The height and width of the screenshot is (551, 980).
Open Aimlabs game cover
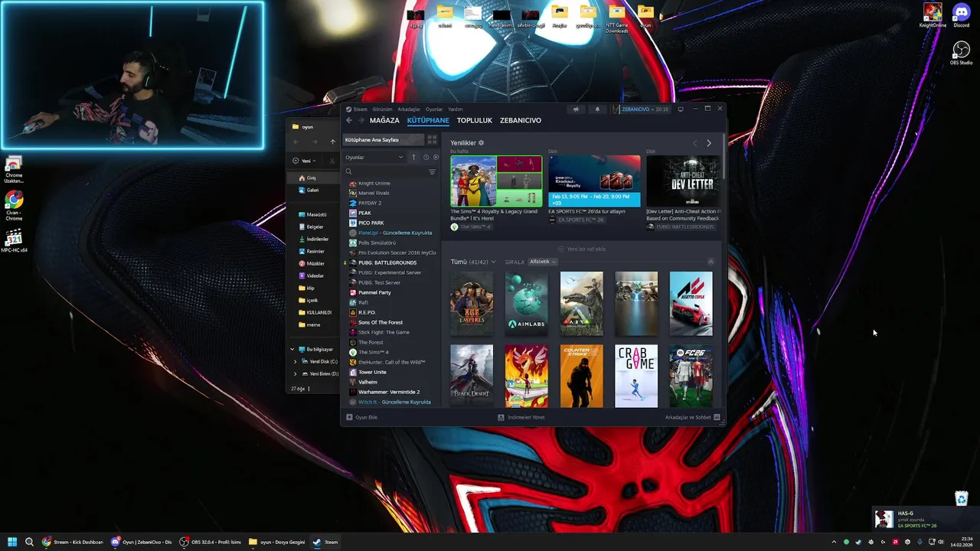click(x=526, y=304)
